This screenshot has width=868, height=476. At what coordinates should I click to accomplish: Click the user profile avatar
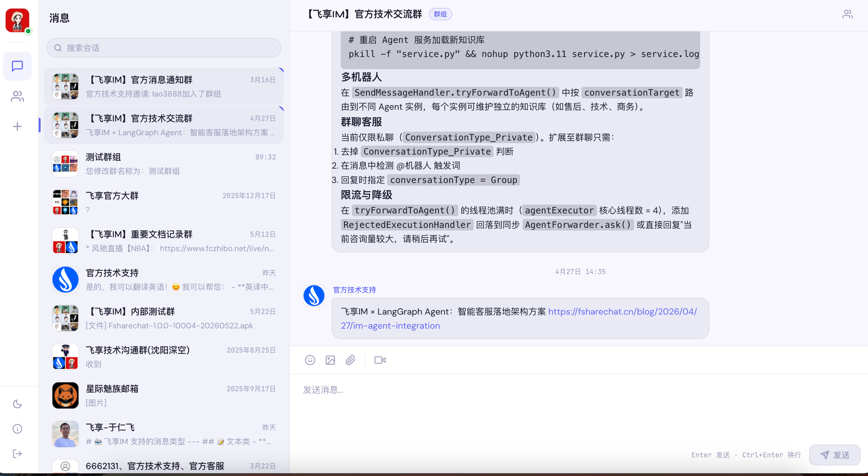pyautogui.click(x=17, y=20)
